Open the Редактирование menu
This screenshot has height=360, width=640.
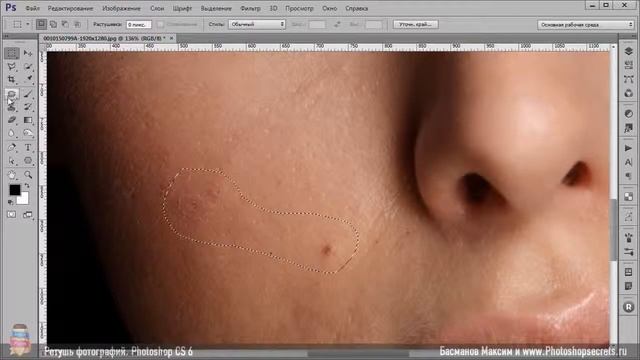click(70, 8)
